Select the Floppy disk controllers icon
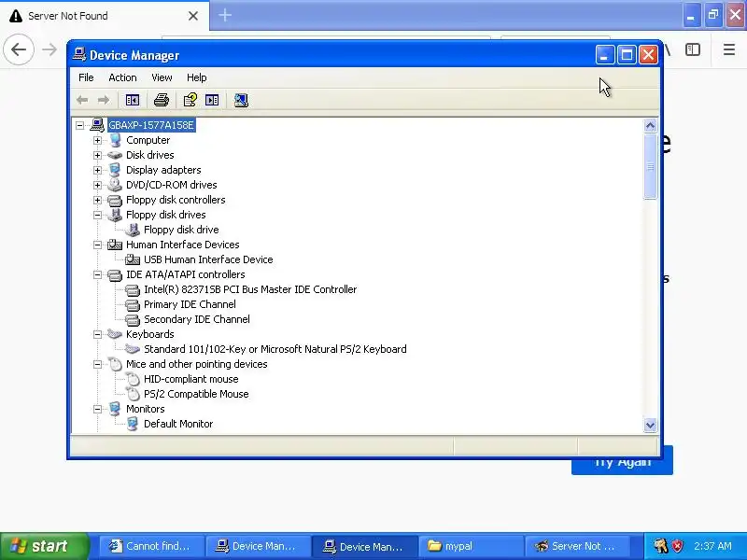 [115, 200]
